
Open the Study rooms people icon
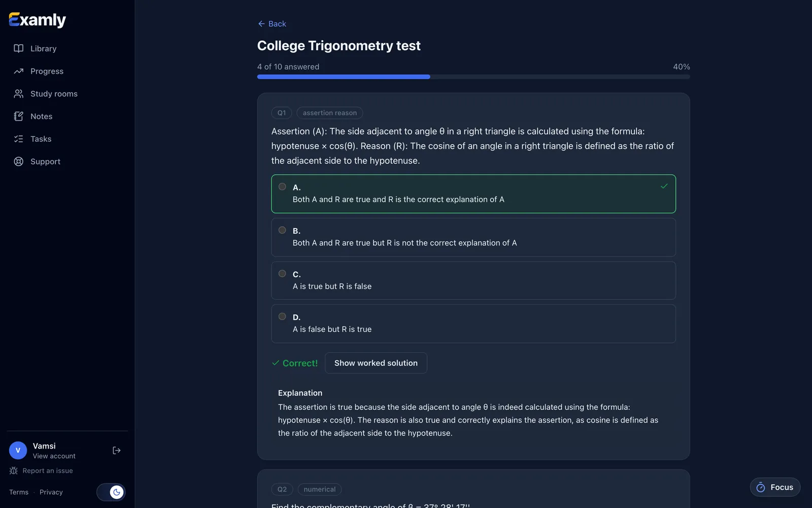19,93
